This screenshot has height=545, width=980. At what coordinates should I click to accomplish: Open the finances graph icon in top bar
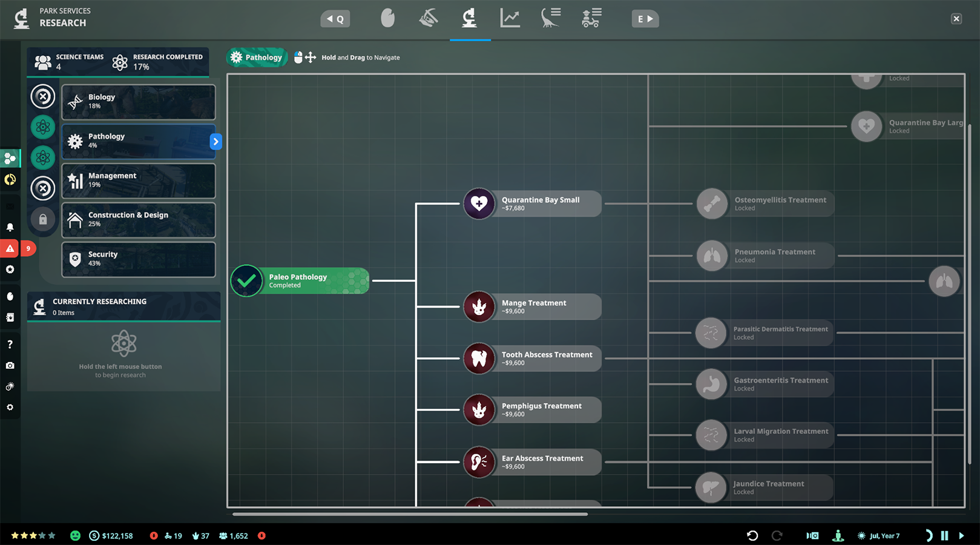510,18
